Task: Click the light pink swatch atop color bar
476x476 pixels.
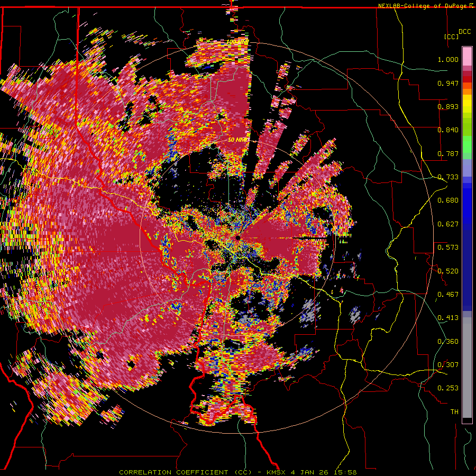Action: tap(467, 56)
